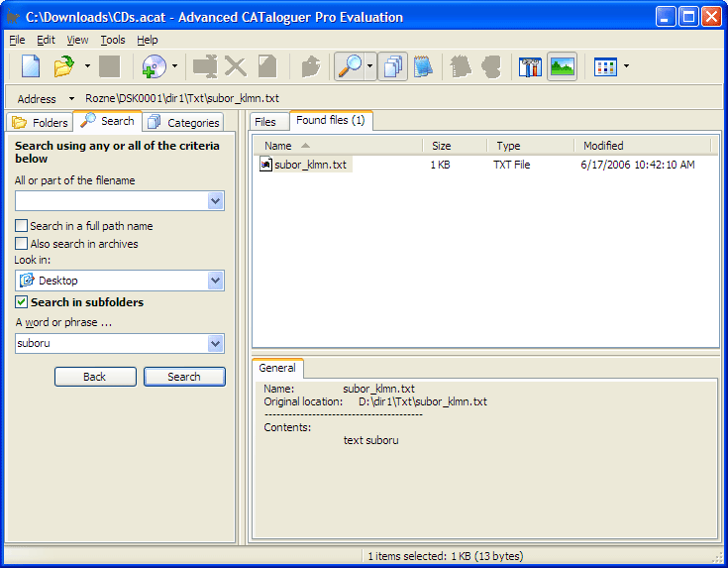Screen dimensions: 728x568
Task: Switch to the Folders tab
Action: click(x=40, y=122)
